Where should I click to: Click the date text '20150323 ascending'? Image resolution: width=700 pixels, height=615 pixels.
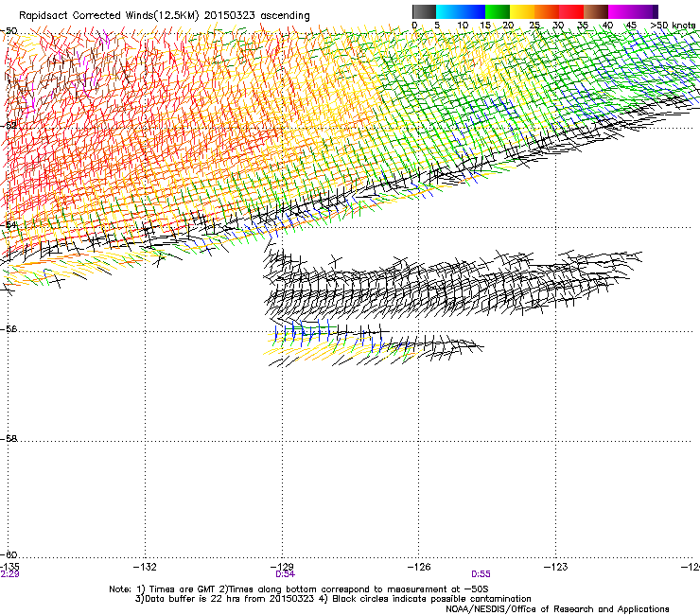coord(256,16)
